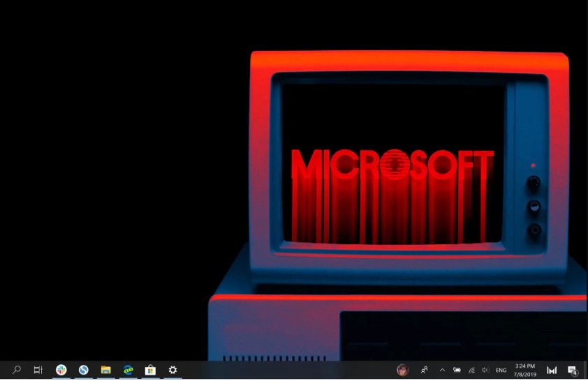Open File Explorer from the taskbar
588x381 pixels.
pos(105,370)
